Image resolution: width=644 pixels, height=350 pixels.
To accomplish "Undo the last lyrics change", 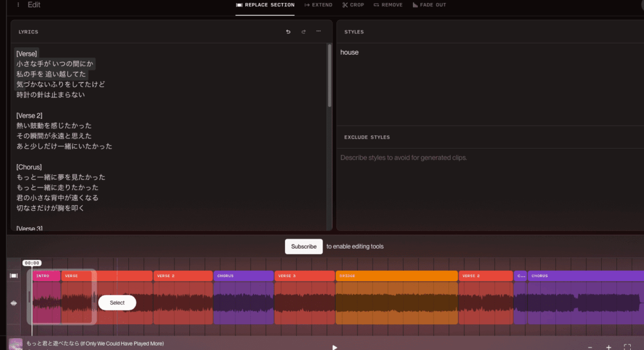I will coord(288,31).
